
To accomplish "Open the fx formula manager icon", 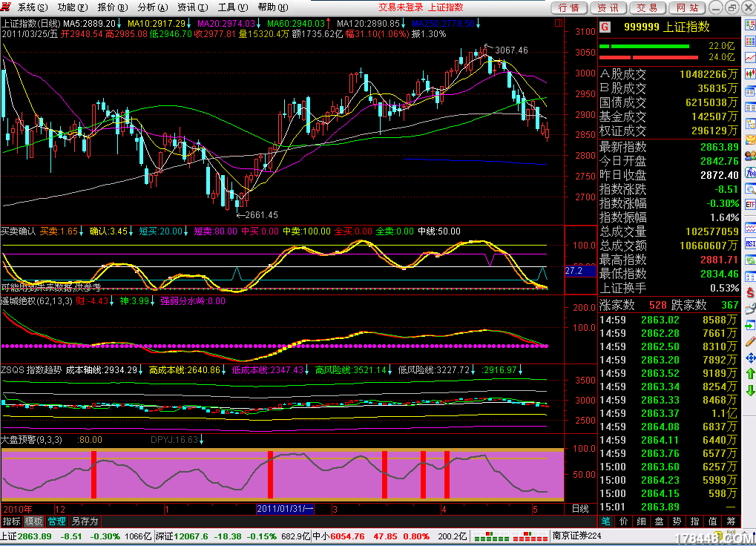I will [x=750, y=173].
